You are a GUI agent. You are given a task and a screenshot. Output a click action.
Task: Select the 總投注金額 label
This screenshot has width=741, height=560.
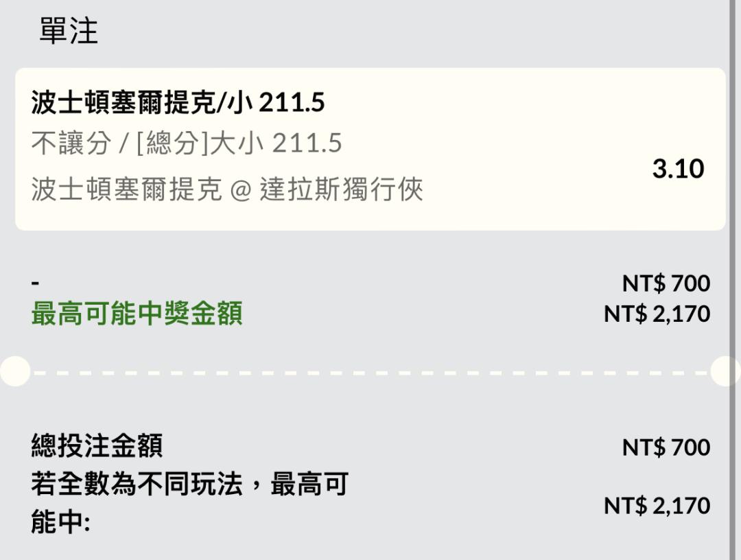[x=97, y=445]
